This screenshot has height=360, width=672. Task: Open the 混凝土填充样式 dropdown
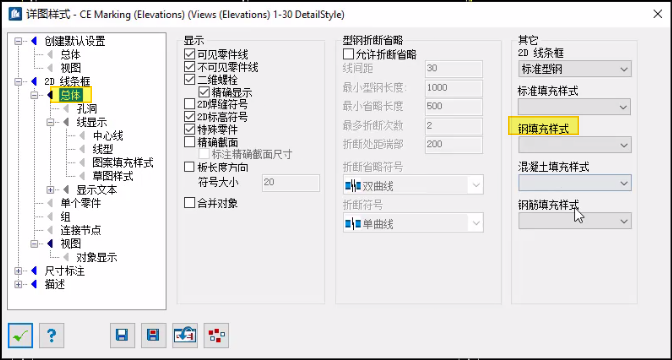(575, 183)
